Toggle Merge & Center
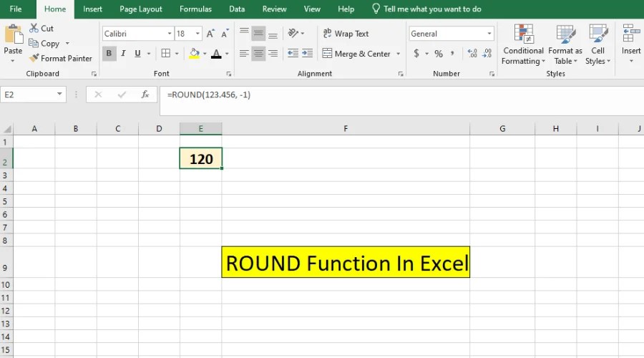This screenshot has width=644, height=358. pyautogui.click(x=356, y=54)
